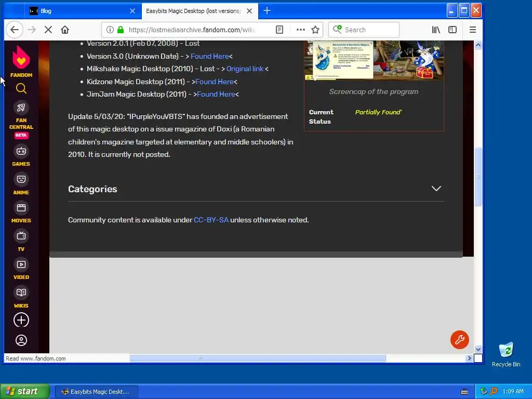Click the magnifier system tray icon

coord(494,392)
